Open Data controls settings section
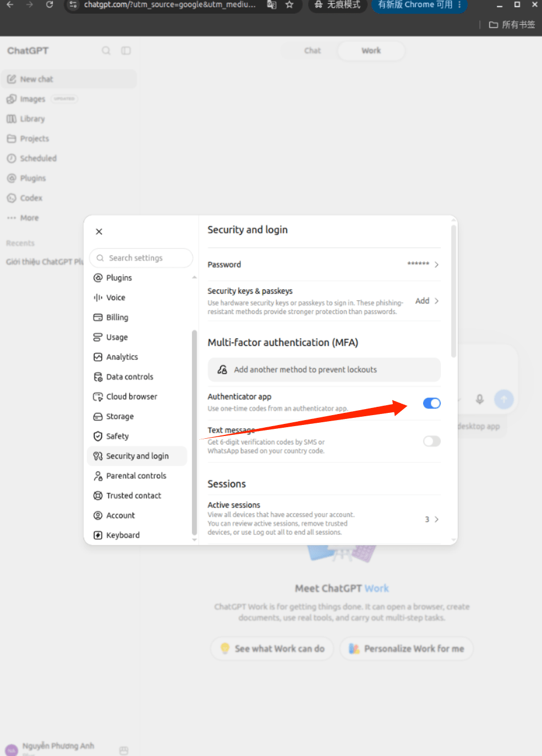Image resolution: width=542 pixels, height=756 pixels. coord(129,377)
